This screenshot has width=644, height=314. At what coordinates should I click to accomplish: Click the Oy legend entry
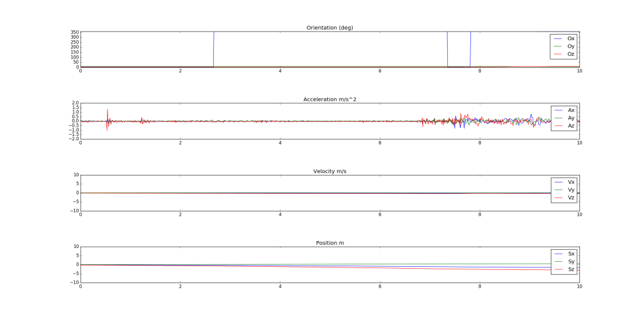click(x=570, y=46)
